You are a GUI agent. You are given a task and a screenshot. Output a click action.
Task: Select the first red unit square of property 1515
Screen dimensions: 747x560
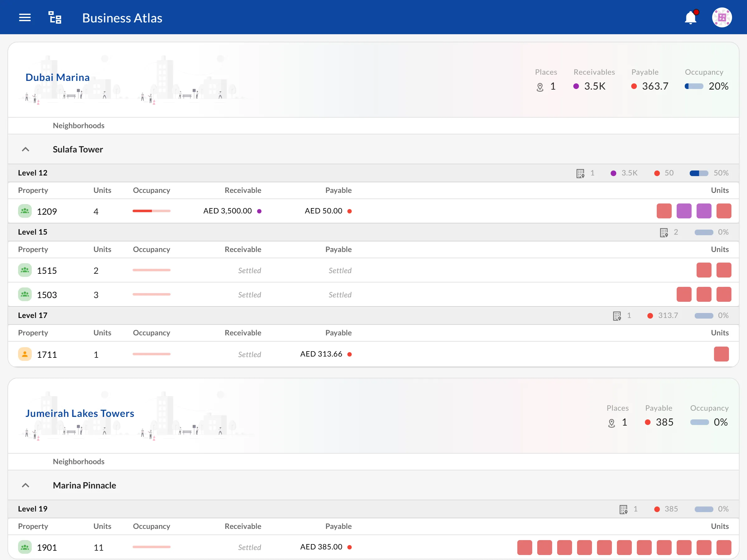coord(704,270)
